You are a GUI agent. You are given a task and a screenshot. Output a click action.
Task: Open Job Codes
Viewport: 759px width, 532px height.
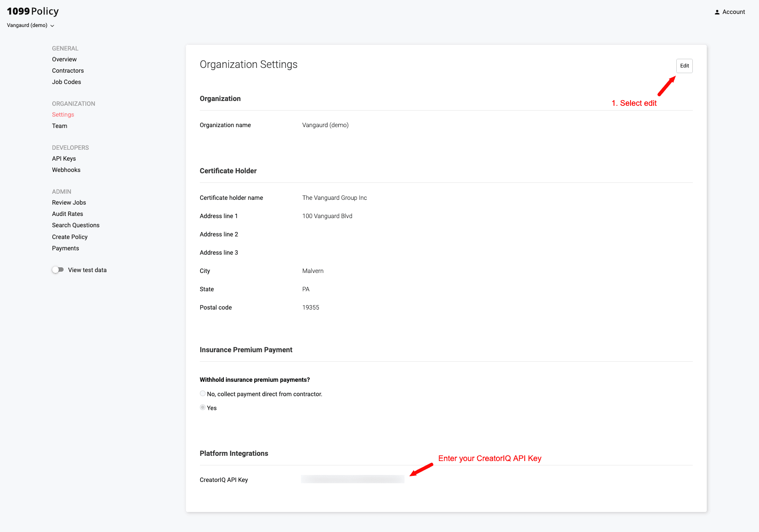[x=66, y=82]
